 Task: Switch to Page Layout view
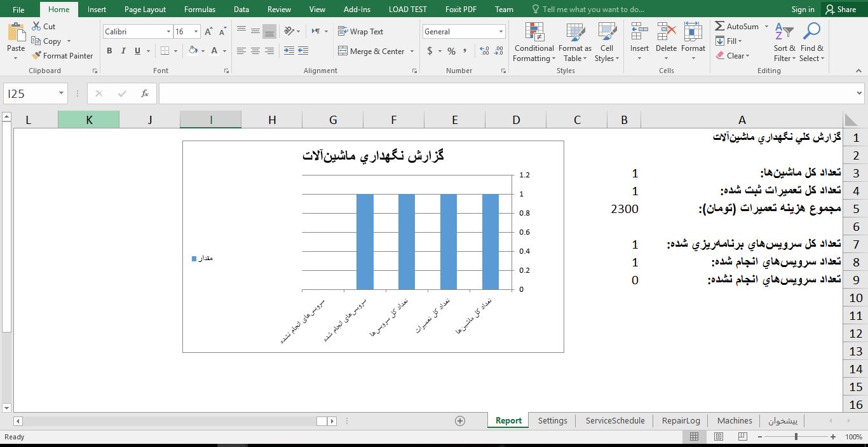pos(719,437)
